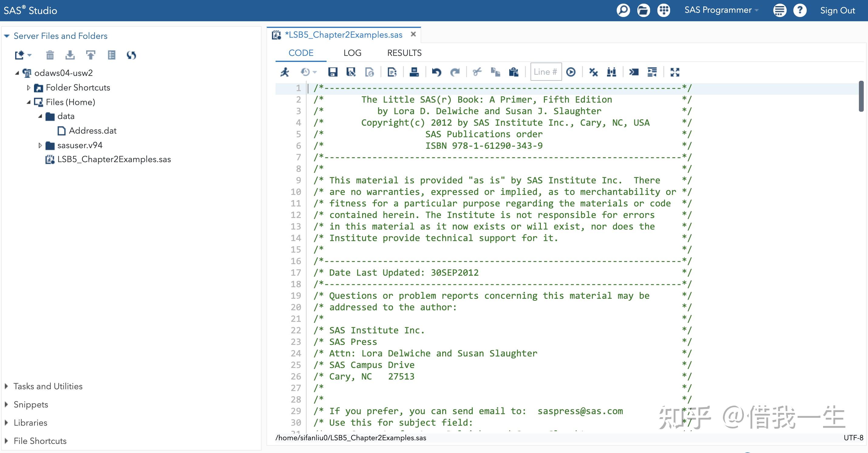Click the Sign Out link
This screenshot has height=453, width=868.
(837, 10)
